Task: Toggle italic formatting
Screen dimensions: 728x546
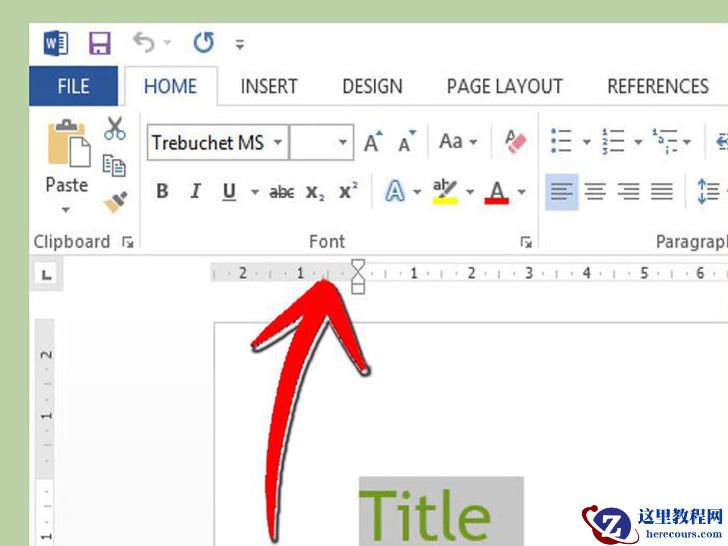Action: 195,191
